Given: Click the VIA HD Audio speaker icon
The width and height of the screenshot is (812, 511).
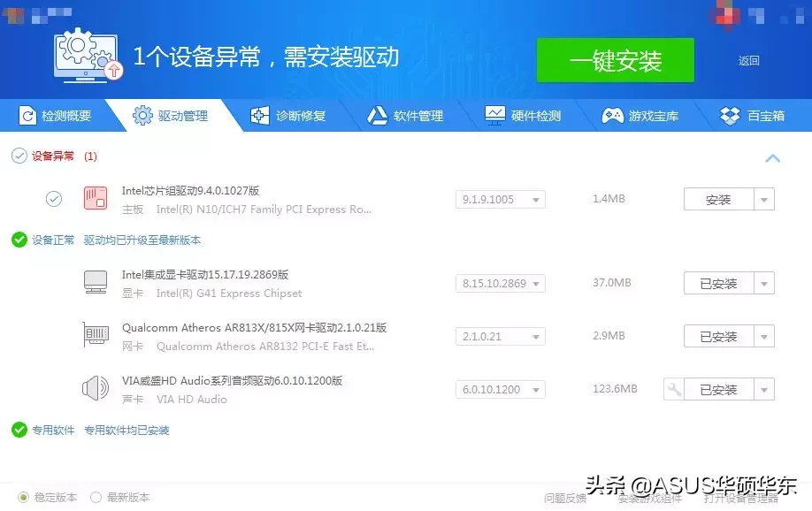Looking at the screenshot, I should 96,388.
